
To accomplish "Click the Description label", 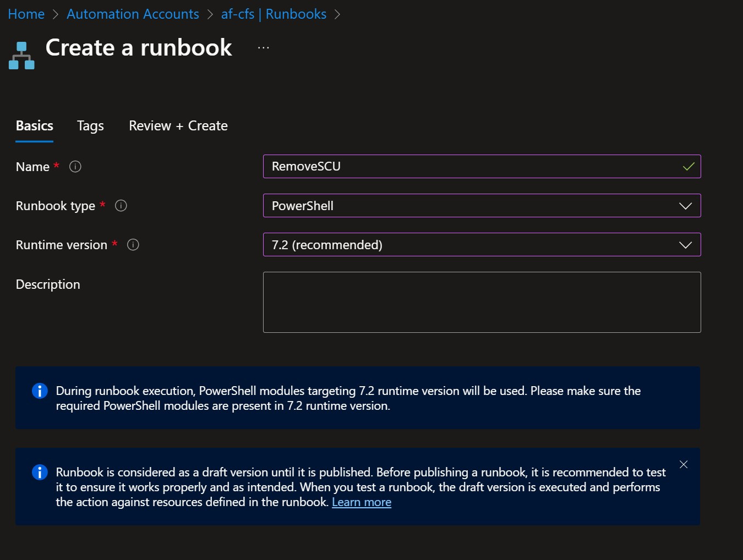I will click(x=48, y=284).
